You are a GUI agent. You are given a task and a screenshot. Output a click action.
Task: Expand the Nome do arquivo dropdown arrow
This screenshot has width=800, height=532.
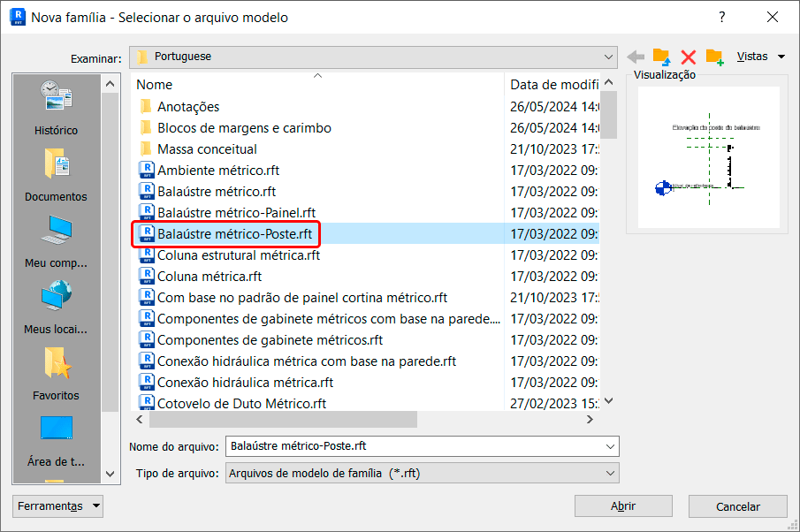(610, 446)
